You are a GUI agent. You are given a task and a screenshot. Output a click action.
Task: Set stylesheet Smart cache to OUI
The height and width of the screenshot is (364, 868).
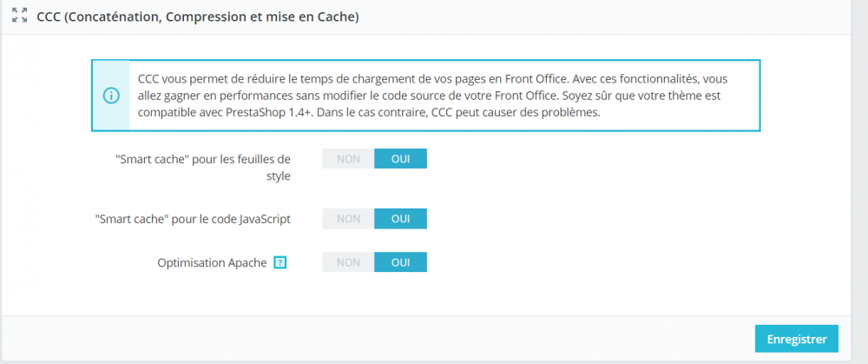[x=400, y=158]
